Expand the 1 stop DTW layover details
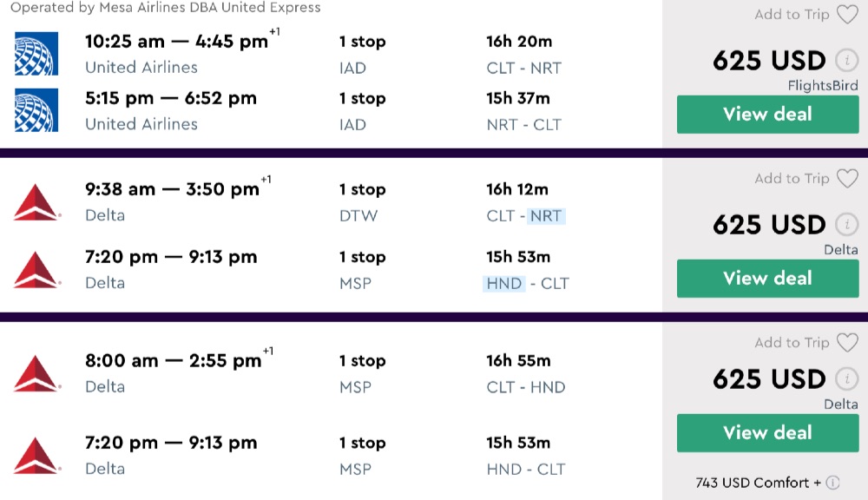 (362, 201)
